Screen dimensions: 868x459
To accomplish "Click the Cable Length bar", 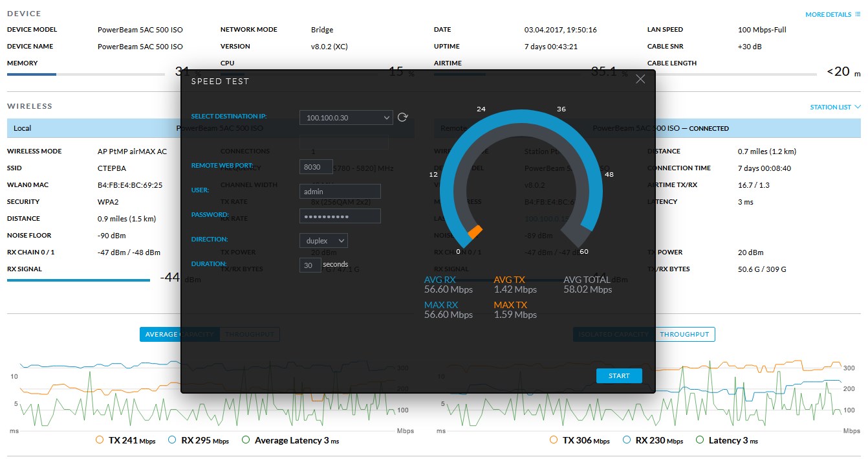I will (x=733, y=74).
